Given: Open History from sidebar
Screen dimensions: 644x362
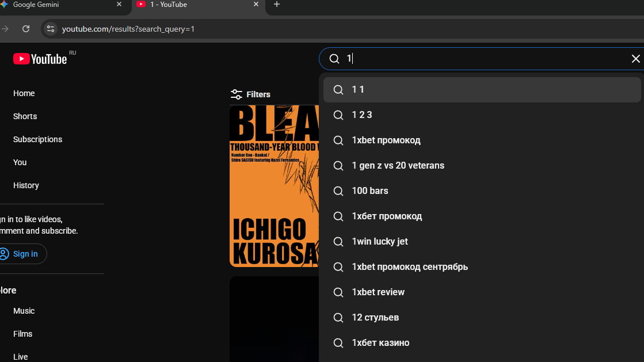Looking at the screenshot, I should pyautogui.click(x=26, y=185).
